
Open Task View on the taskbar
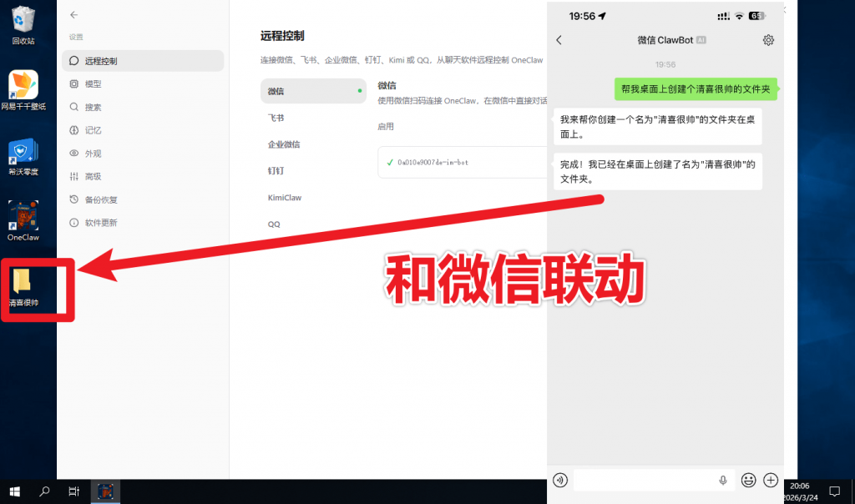point(74,491)
